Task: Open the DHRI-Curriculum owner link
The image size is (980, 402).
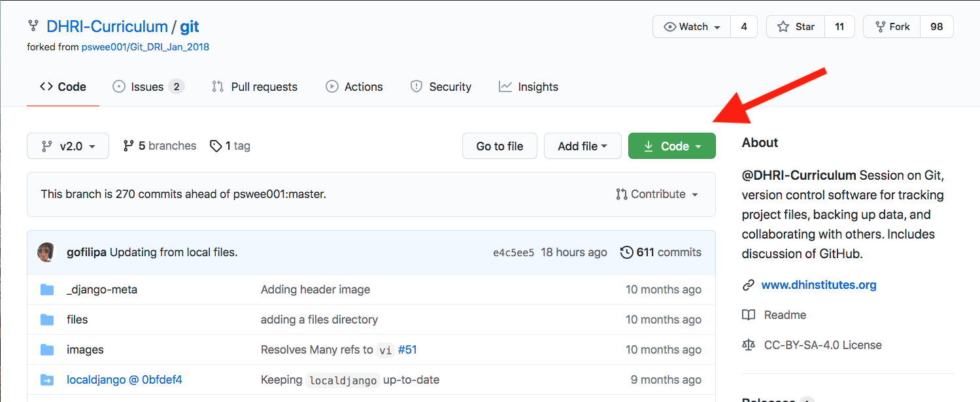Action: 107,27
